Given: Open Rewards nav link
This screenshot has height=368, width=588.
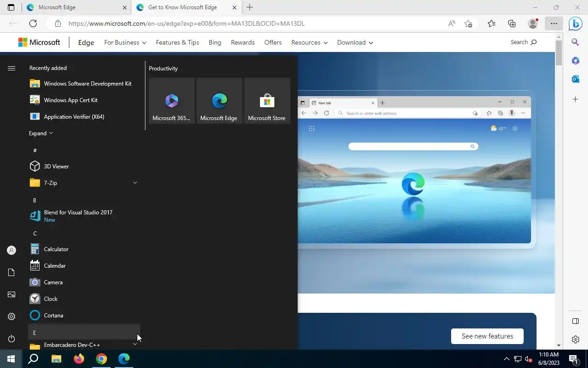Looking at the screenshot, I should click(x=243, y=42).
